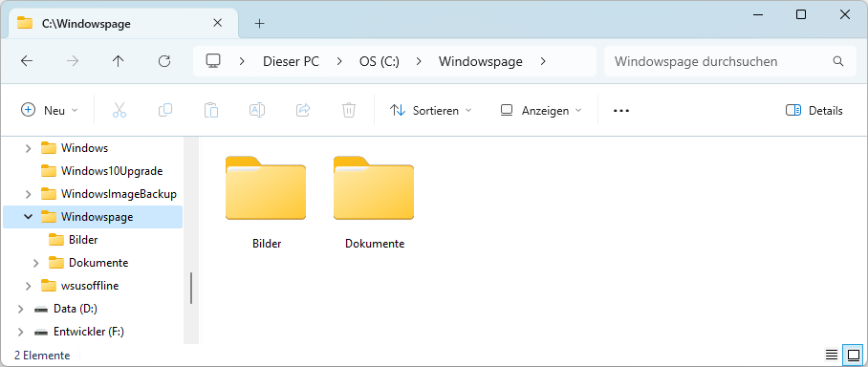Select the C:\Windowspage tab
This screenshot has height=367, width=868.
120,24
